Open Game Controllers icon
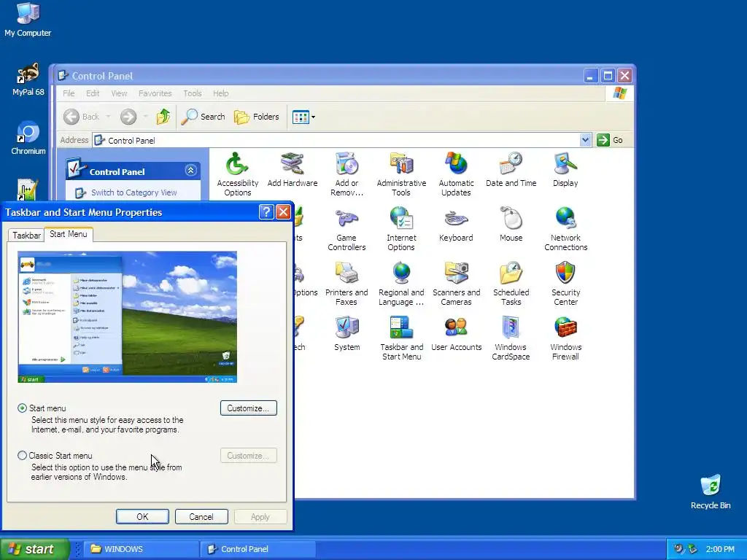 [347, 228]
